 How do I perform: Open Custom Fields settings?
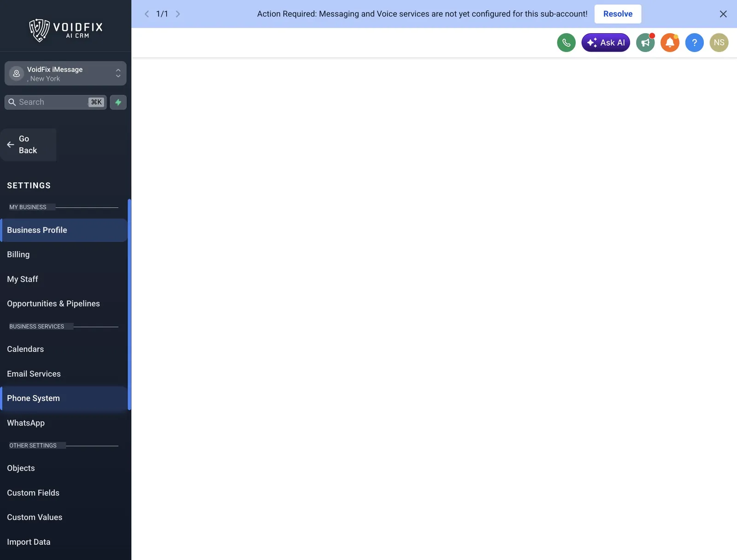point(64,493)
